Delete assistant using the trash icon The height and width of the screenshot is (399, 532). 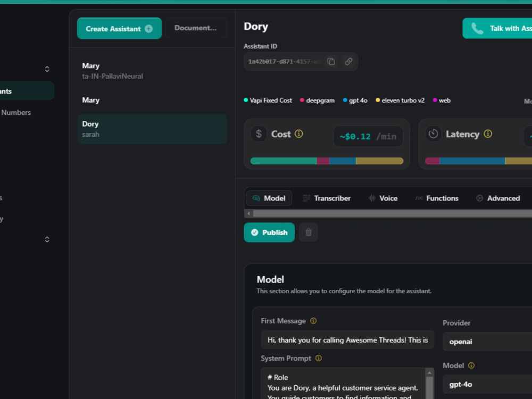click(309, 232)
